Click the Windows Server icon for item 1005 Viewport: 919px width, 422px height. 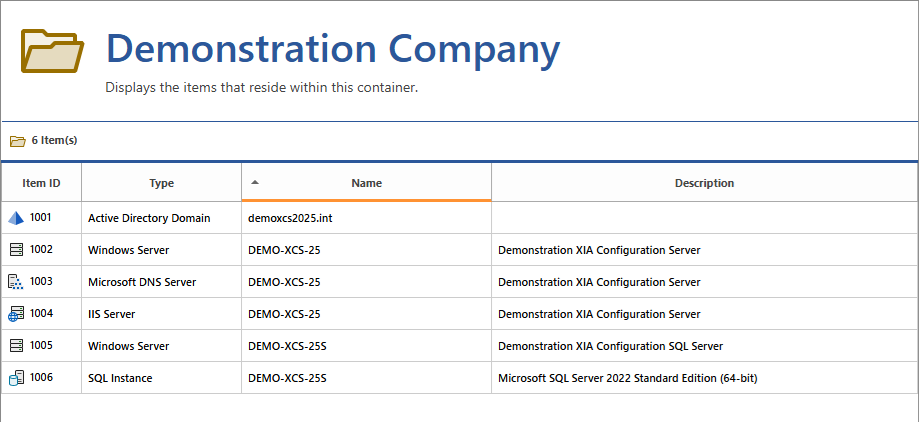[x=15, y=346]
